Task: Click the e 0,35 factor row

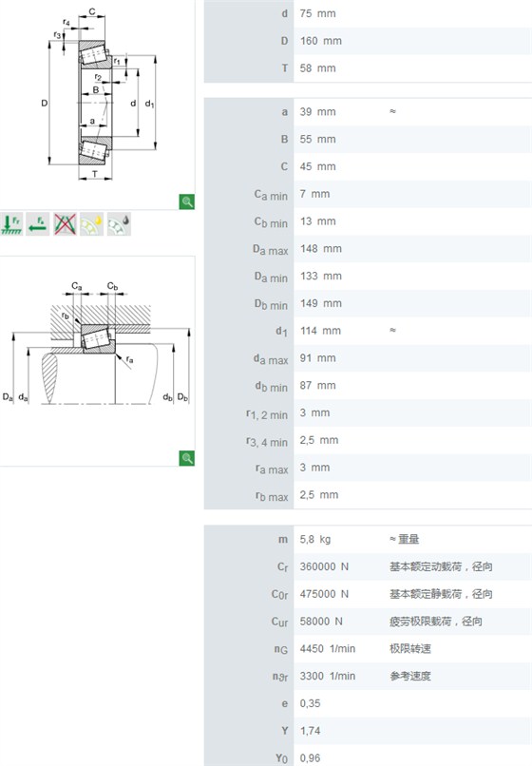Action: pyautogui.click(x=368, y=703)
